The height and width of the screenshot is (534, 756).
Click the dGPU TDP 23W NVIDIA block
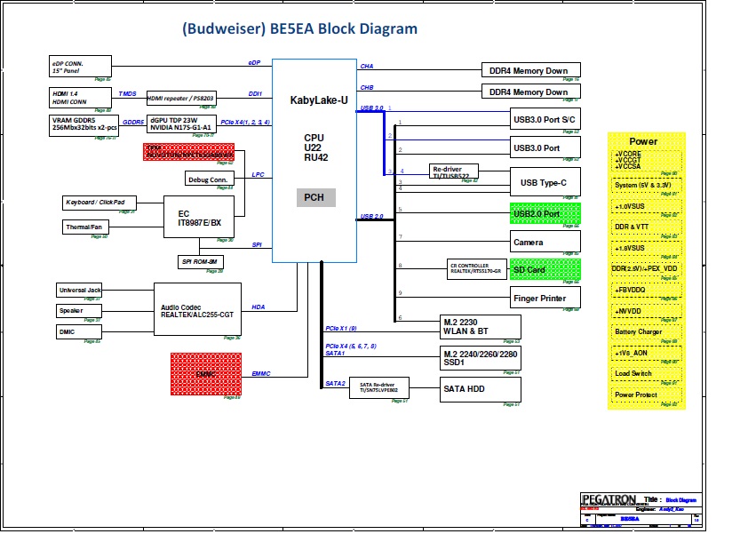tap(181, 124)
